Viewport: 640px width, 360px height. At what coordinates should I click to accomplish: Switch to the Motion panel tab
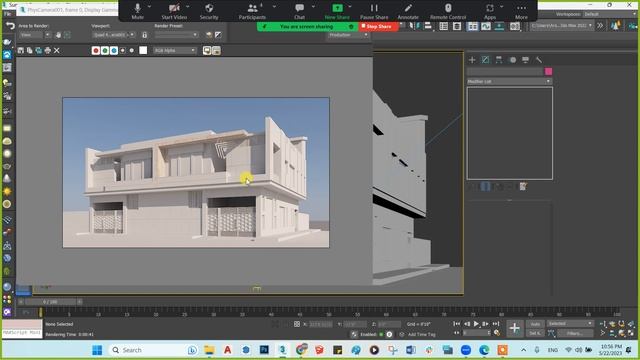click(513, 60)
